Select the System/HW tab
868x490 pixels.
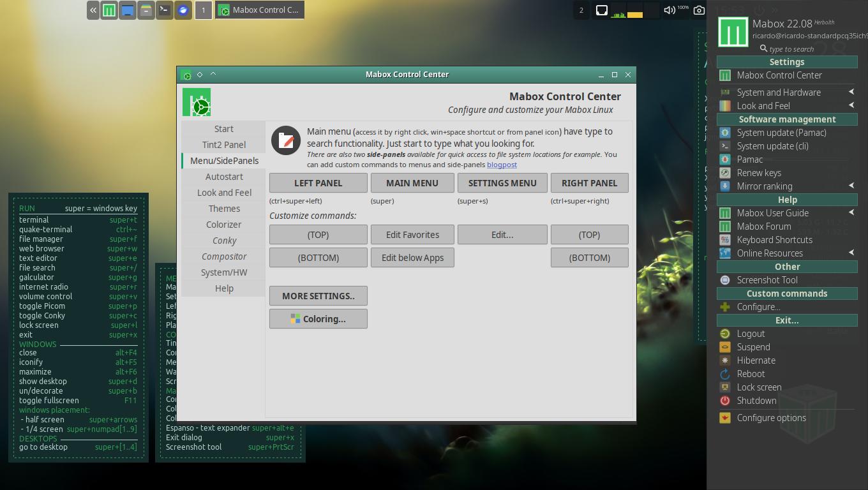click(x=224, y=272)
